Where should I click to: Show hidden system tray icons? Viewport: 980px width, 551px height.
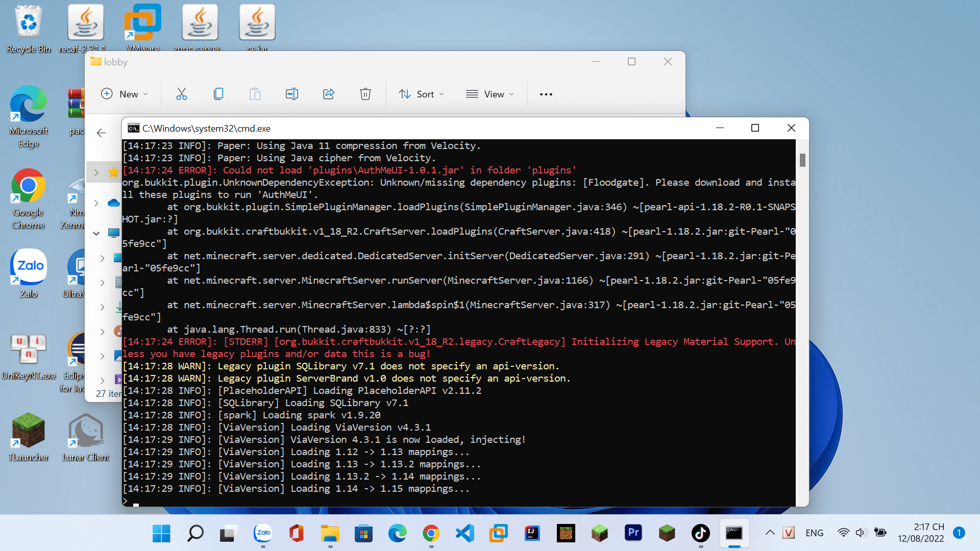[x=770, y=533]
